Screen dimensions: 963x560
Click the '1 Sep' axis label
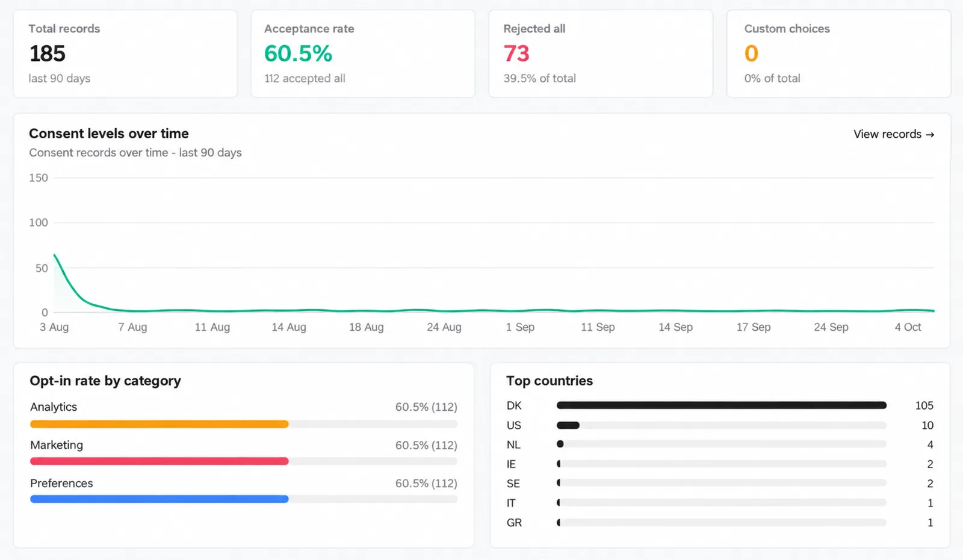coord(520,327)
